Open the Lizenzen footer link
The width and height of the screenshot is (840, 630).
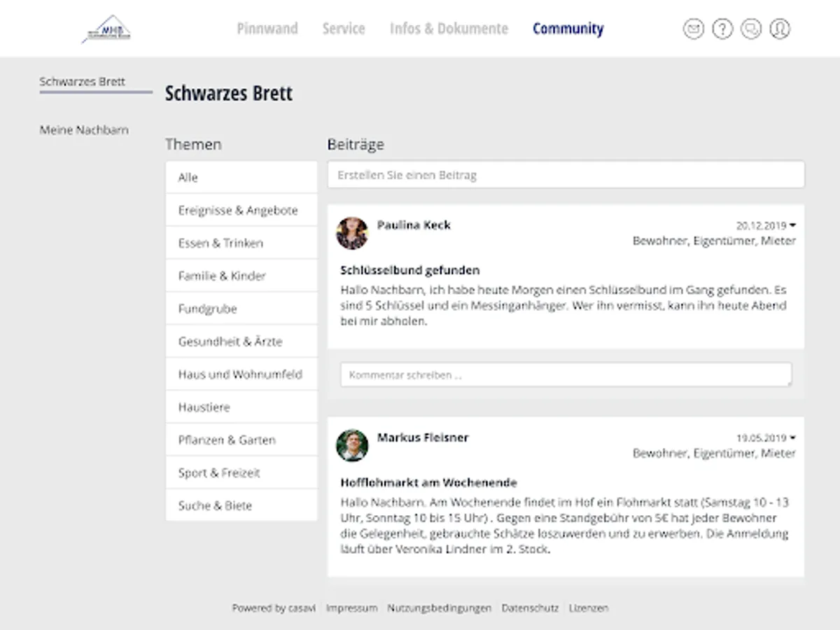pos(588,608)
